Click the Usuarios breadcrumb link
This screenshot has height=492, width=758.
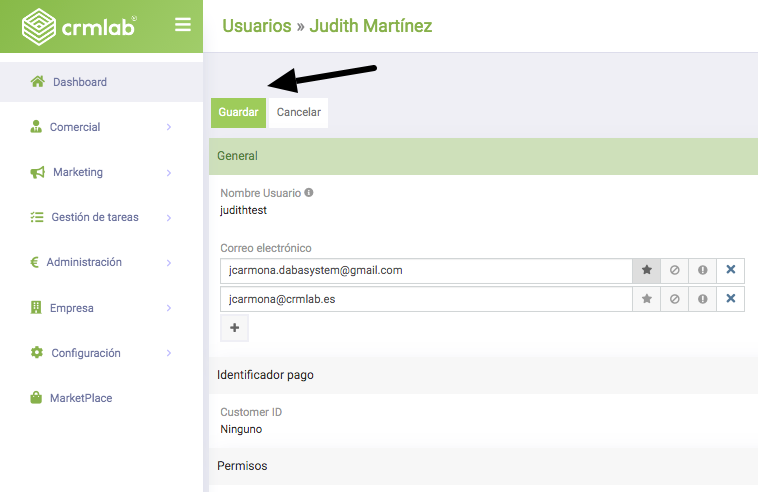pos(256,26)
